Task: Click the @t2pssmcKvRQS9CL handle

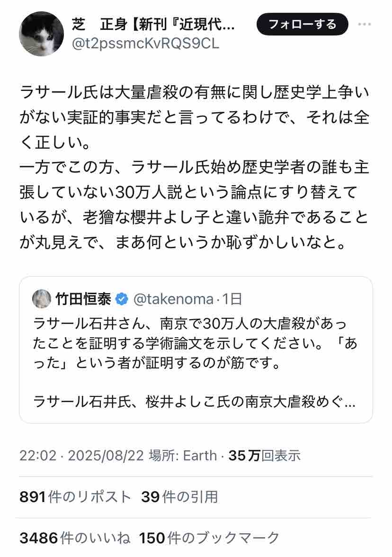Action: point(145,44)
